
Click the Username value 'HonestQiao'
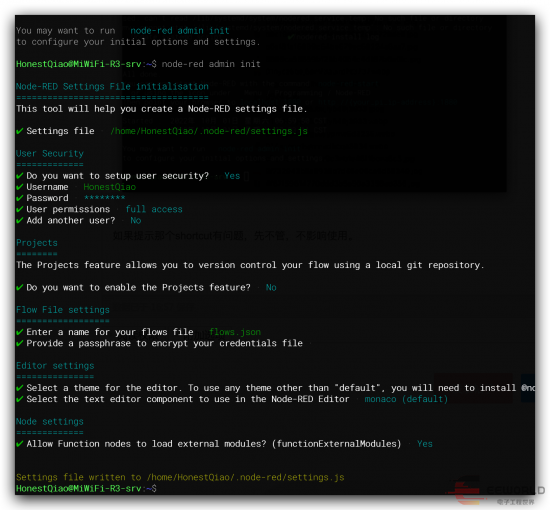pyautogui.click(x=109, y=187)
